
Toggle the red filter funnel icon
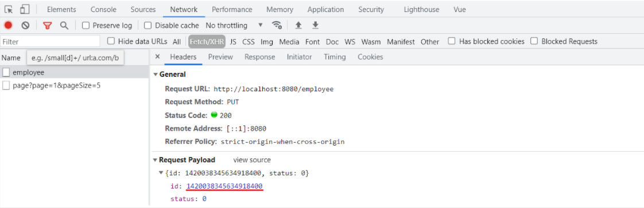tap(48, 25)
